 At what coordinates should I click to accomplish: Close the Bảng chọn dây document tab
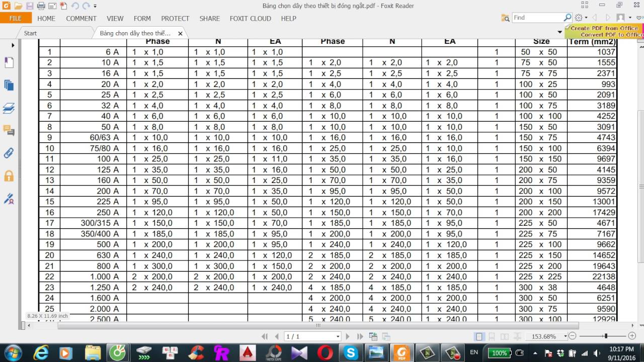tap(180, 34)
